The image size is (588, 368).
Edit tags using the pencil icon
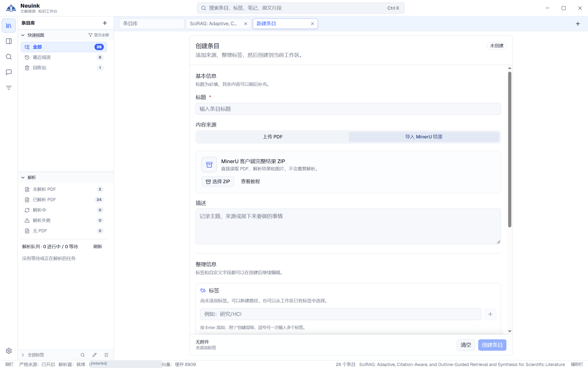tap(94, 355)
